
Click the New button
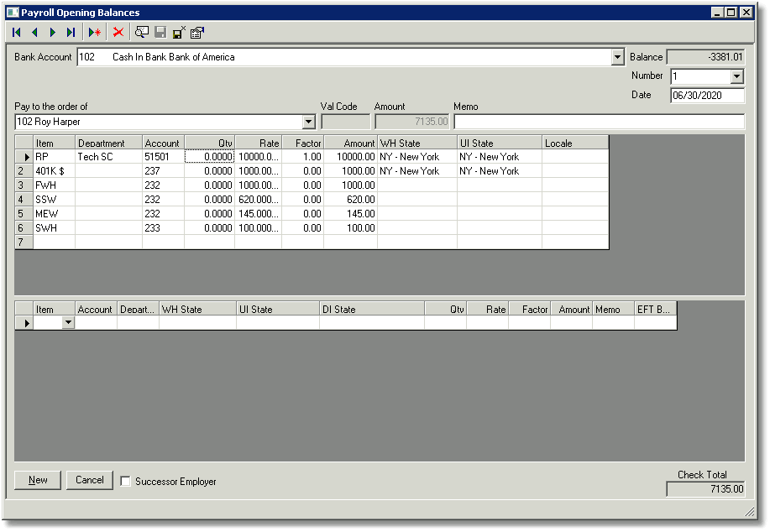[38, 480]
